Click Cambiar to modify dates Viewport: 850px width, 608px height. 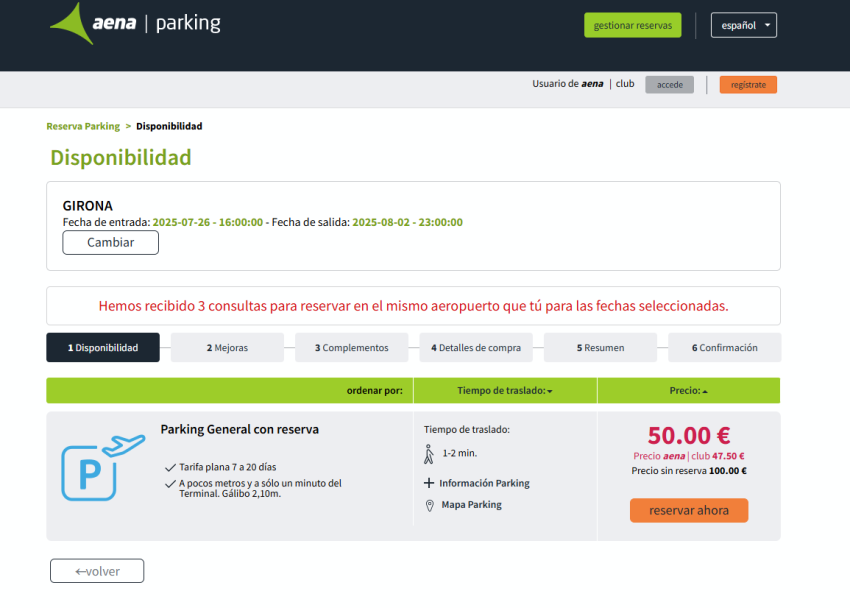(x=111, y=242)
